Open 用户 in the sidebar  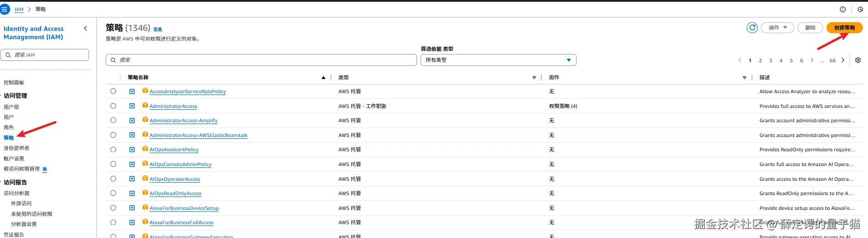click(8, 117)
